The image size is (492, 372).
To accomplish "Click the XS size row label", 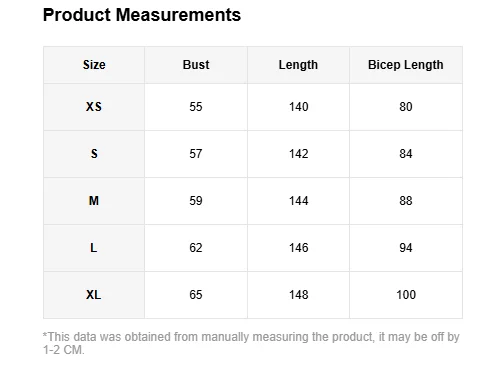I will (94, 107).
